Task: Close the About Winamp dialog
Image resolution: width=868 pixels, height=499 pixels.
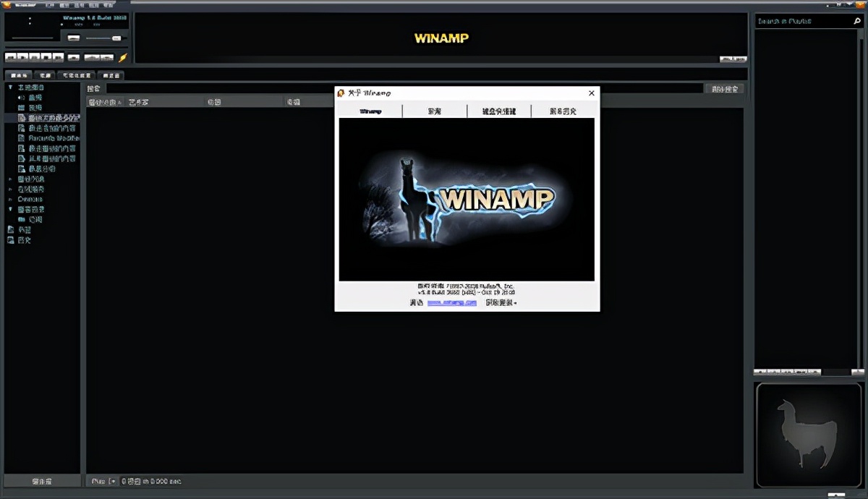Action: (x=592, y=93)
